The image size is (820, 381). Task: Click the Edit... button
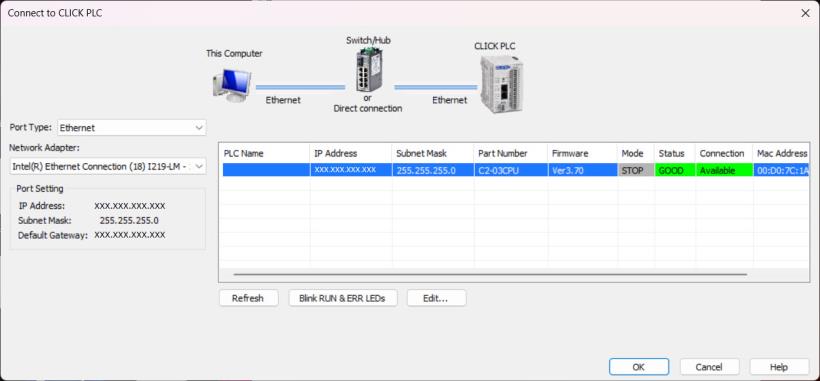coord(436,298)
